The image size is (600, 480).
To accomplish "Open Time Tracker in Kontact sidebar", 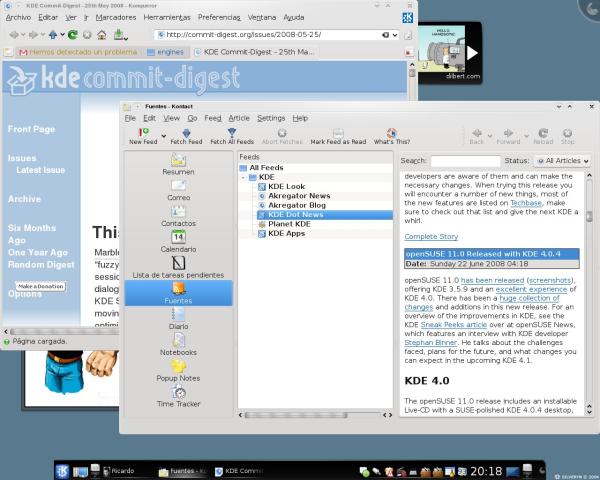I will tap(178, 396).
